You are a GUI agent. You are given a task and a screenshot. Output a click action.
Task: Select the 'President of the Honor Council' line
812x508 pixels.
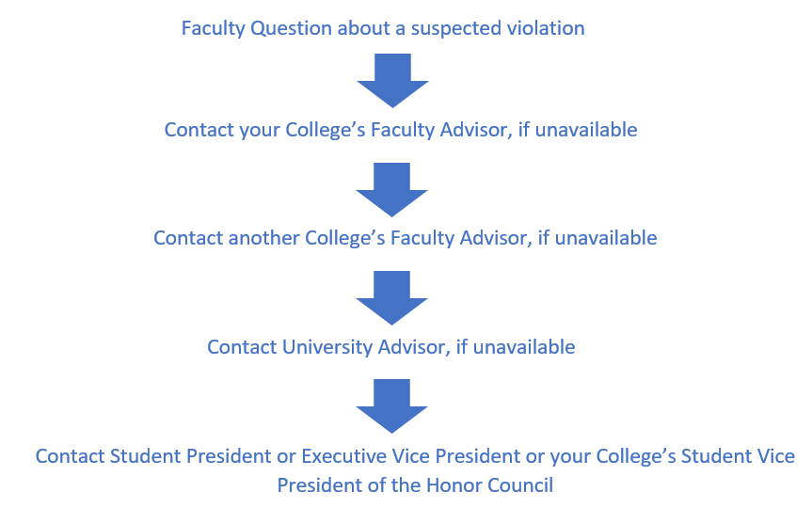pyautogui.click(x=415, y=485)
